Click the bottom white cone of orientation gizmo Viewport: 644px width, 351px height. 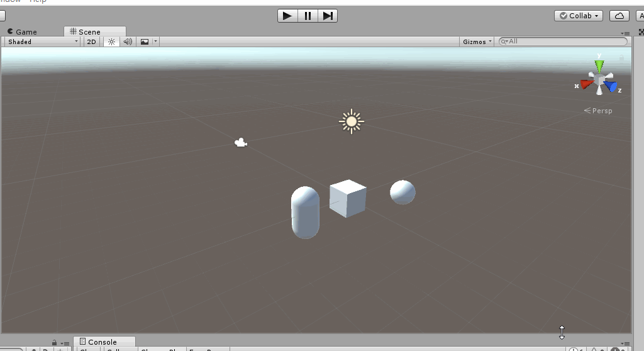[599, 91]
